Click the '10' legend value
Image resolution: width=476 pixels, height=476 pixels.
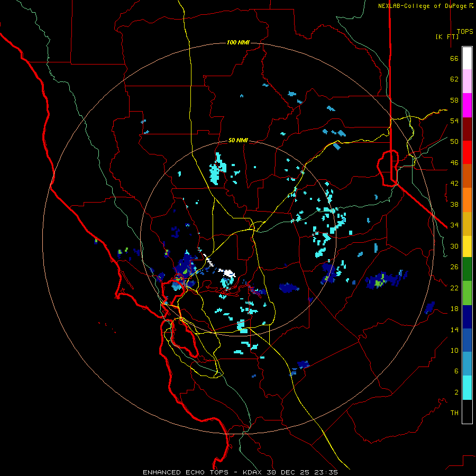click(454, 350)
